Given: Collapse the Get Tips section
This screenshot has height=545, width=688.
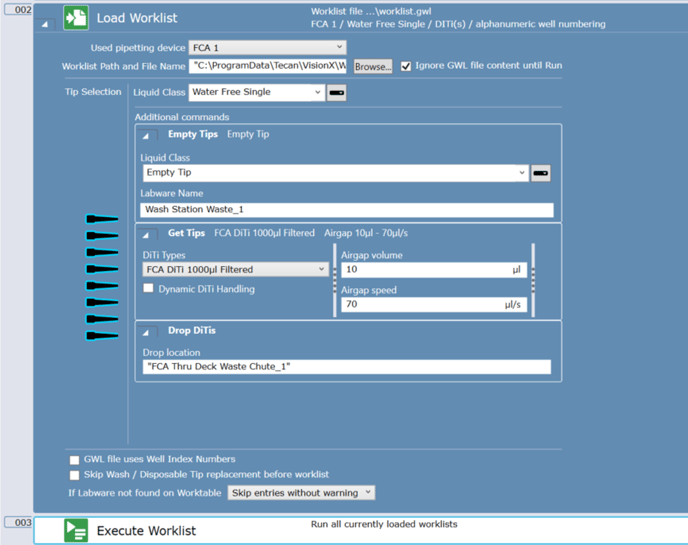Looking at the screenshot, I should (x=146, y=235).
